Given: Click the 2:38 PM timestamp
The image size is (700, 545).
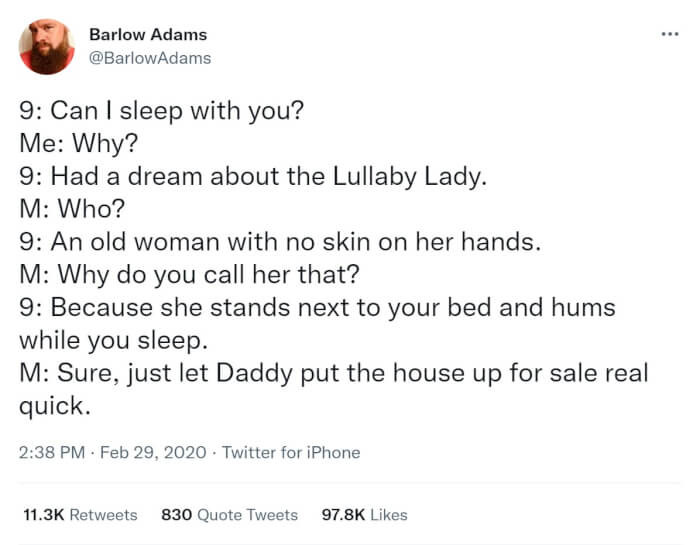Looking at the screenshot, I should click(52, 452).
